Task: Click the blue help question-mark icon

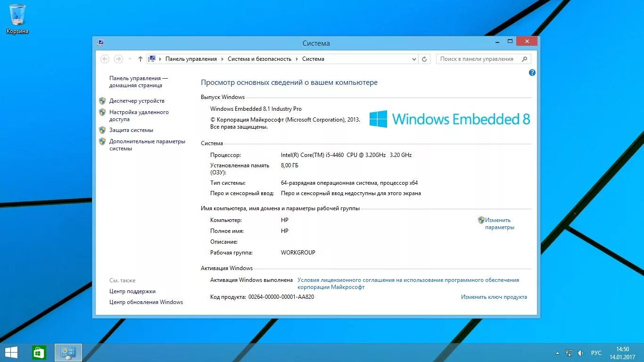Action: tap(532, 72)
